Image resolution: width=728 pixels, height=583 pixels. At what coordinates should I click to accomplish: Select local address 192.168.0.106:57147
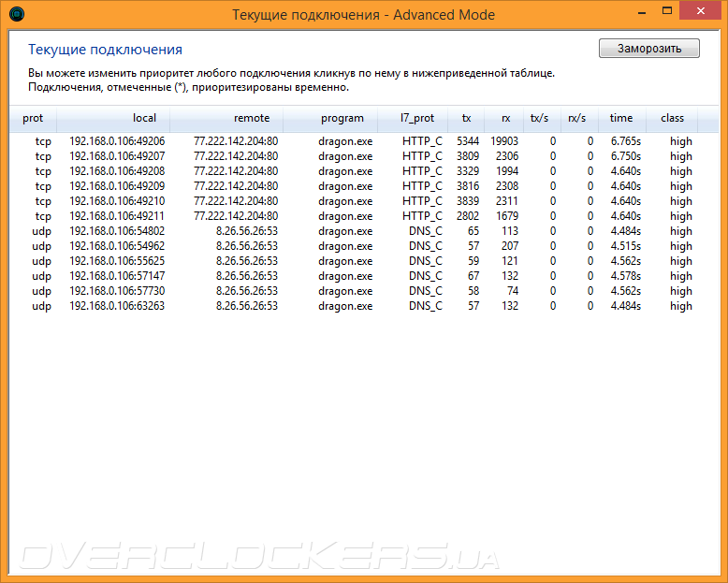(117, 276)
